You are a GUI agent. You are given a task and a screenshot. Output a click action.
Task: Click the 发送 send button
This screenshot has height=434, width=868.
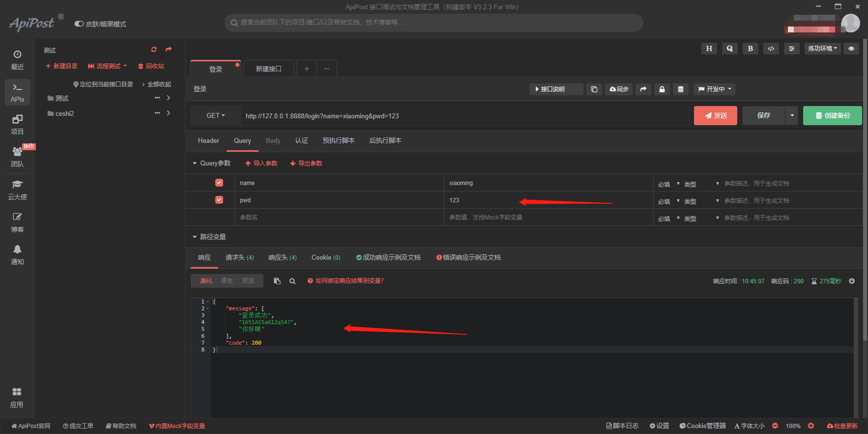tap(716, 115)
